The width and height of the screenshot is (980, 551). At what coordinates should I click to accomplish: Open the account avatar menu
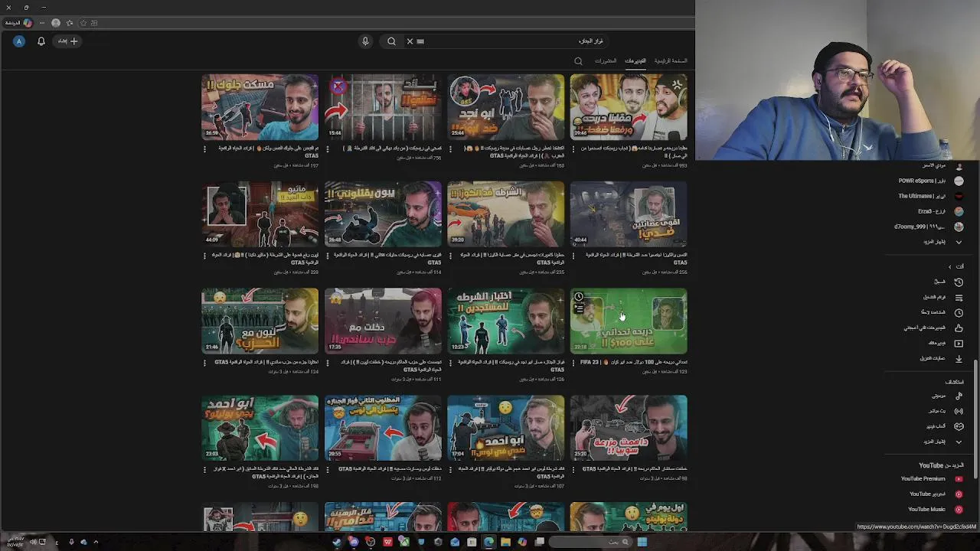coord(19,41)
